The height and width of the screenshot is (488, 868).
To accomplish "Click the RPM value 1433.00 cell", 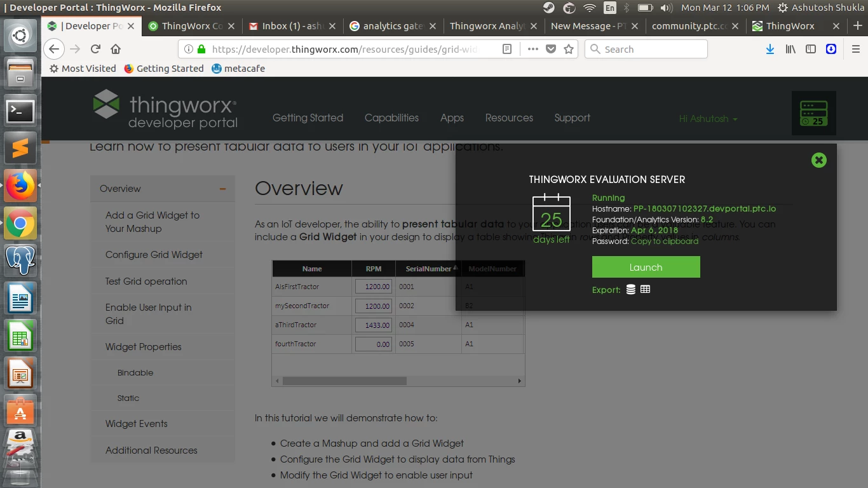I will [374, 325].
